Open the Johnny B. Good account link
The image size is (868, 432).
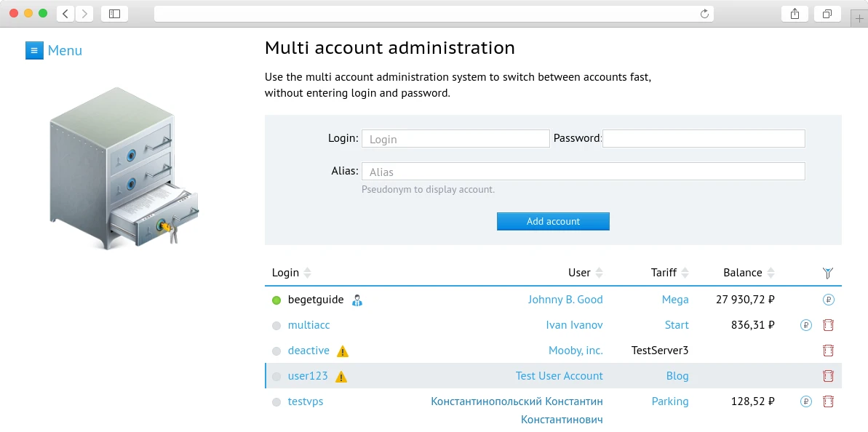coord(566,299)
